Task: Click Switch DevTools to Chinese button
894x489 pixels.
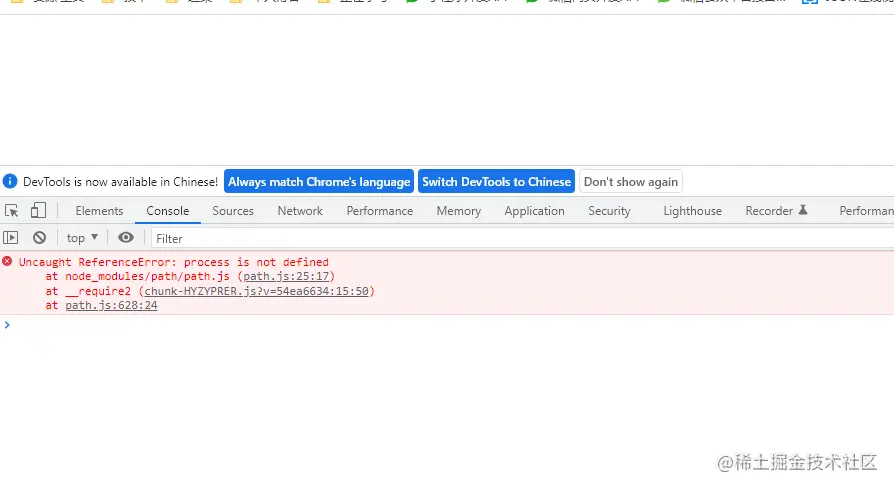Action: [496, 182]
